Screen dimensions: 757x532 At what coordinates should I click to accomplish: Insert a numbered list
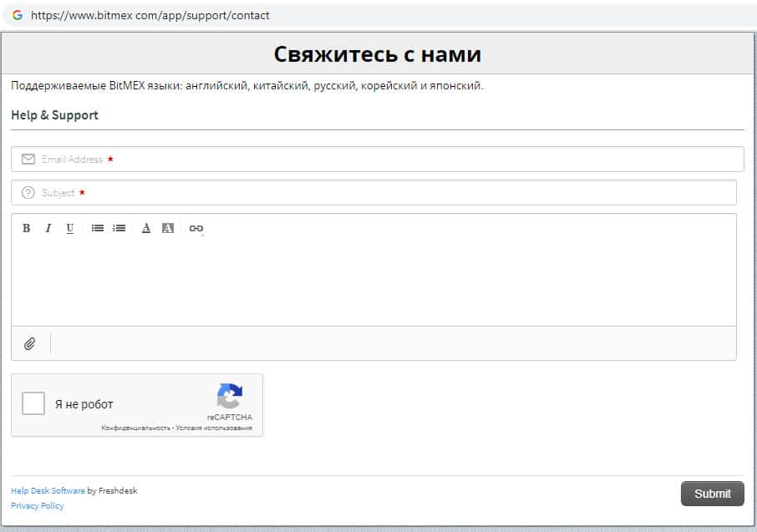(x=119, y=228)
